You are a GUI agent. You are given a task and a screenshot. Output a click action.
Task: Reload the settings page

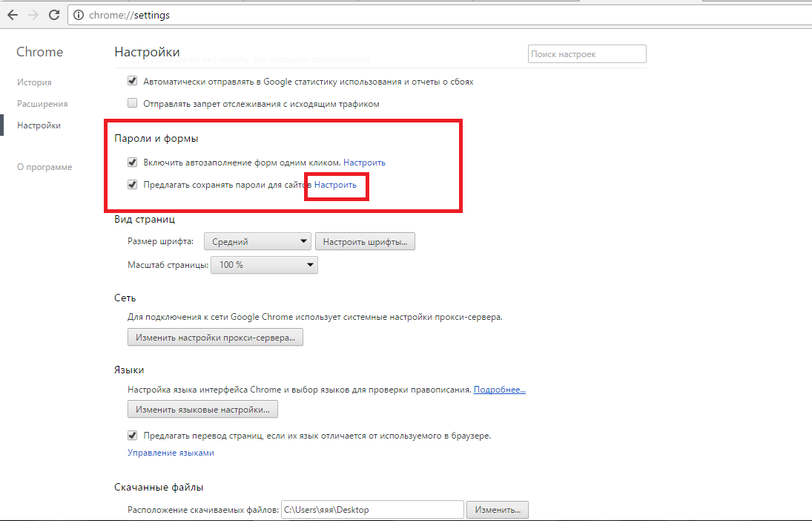click(54, 15)
